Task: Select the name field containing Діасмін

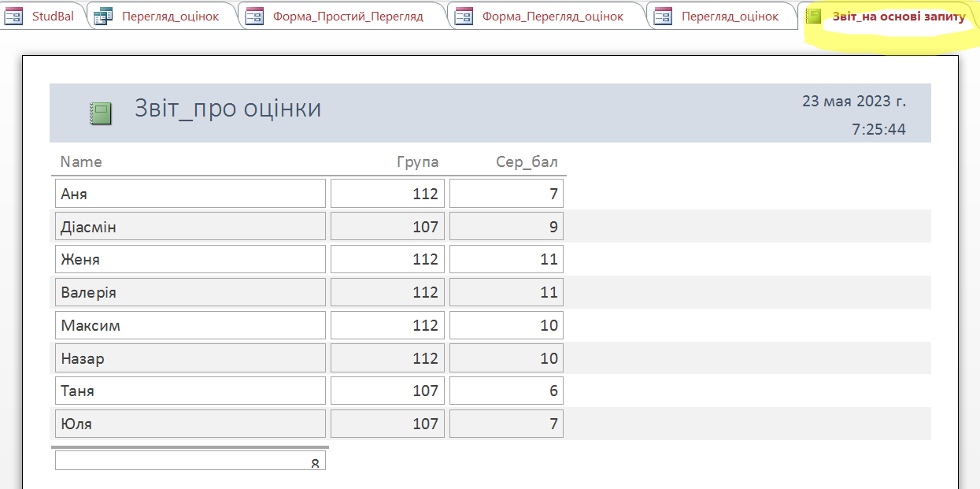Action: pos(190,227)
